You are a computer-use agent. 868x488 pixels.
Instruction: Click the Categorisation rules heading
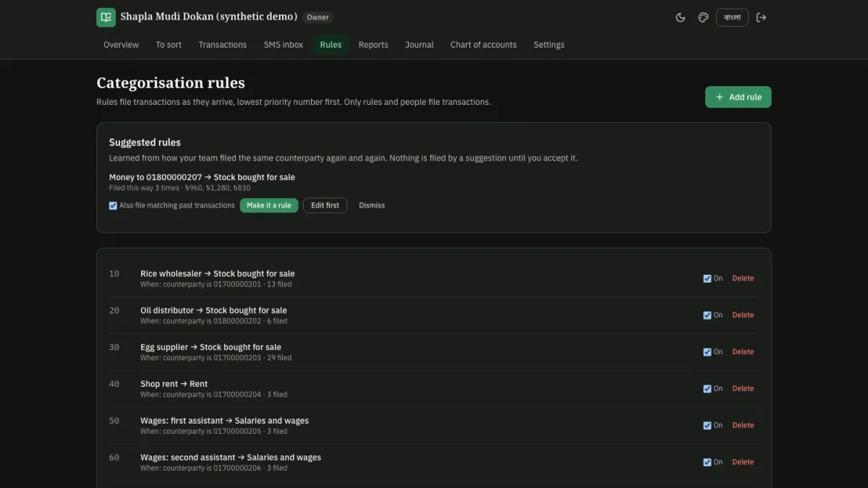click(x=171, y=82)
